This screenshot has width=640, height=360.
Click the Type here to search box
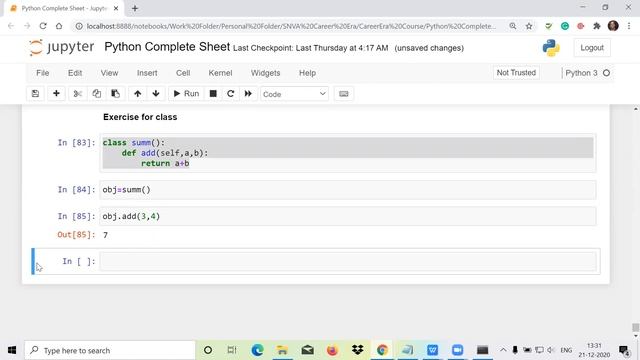click(110, 350)
